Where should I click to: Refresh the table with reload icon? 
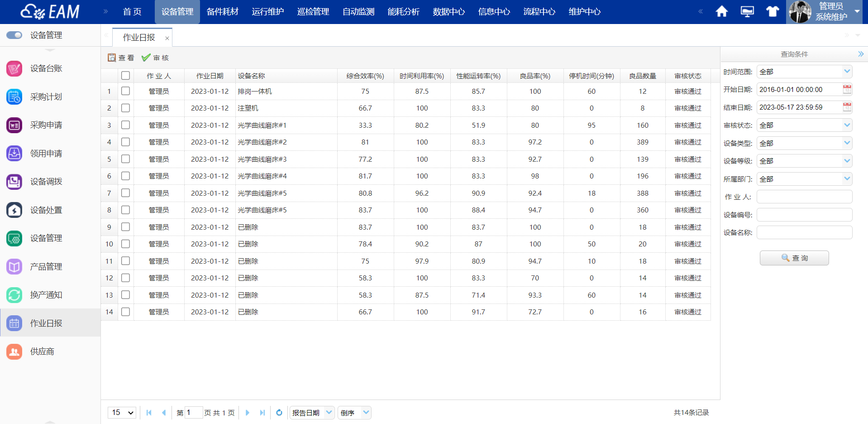pyautogui.click(x=279, y=413)
